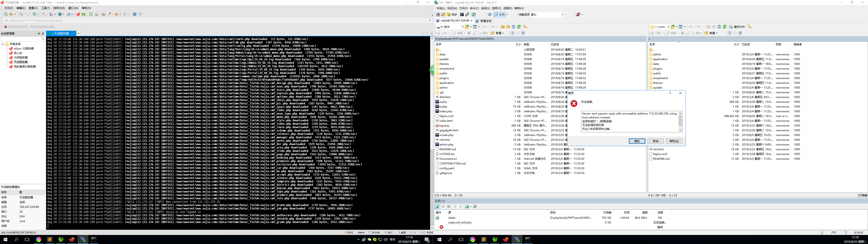
Task: Select the simplewind folder in remote panel
Action: [x=660, y=78]
